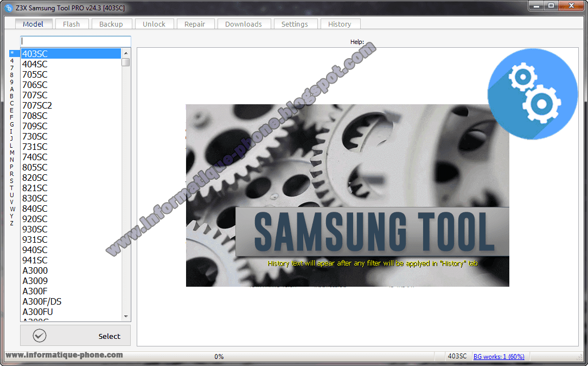Image resolution: width=588 pixels, height=366 pixels.
Task: Select the 920SC model
Action: pos(71,219)
